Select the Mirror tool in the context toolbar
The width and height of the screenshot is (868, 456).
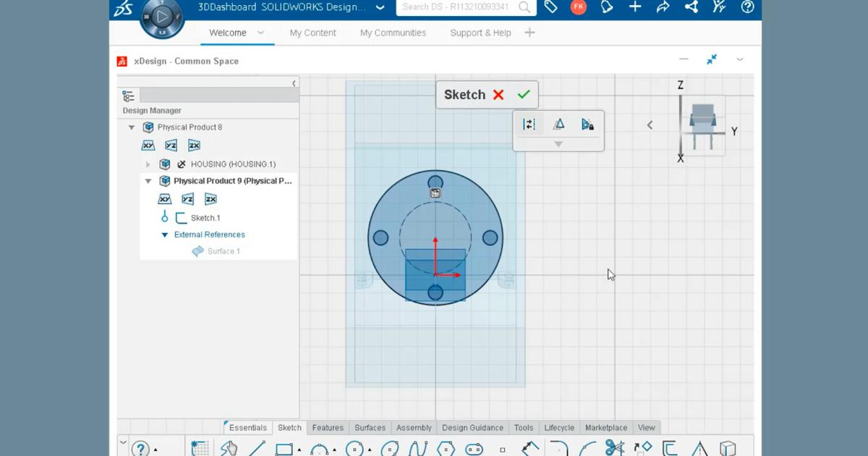(x=529, y=124)
